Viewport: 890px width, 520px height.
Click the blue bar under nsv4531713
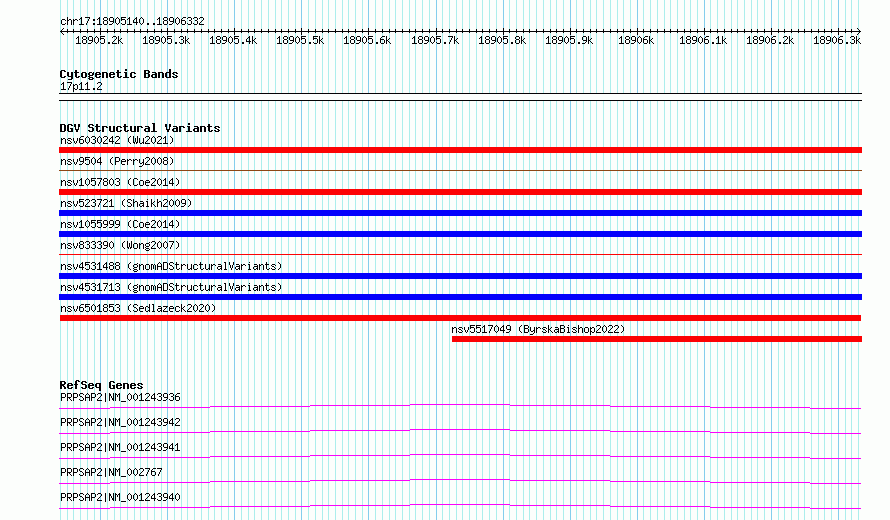[x=460, y=297]
